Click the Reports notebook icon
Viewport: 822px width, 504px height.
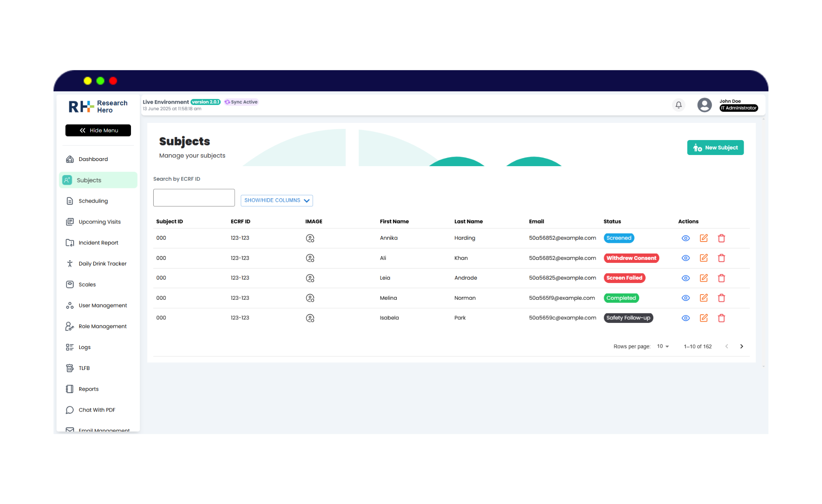[70, 389]
